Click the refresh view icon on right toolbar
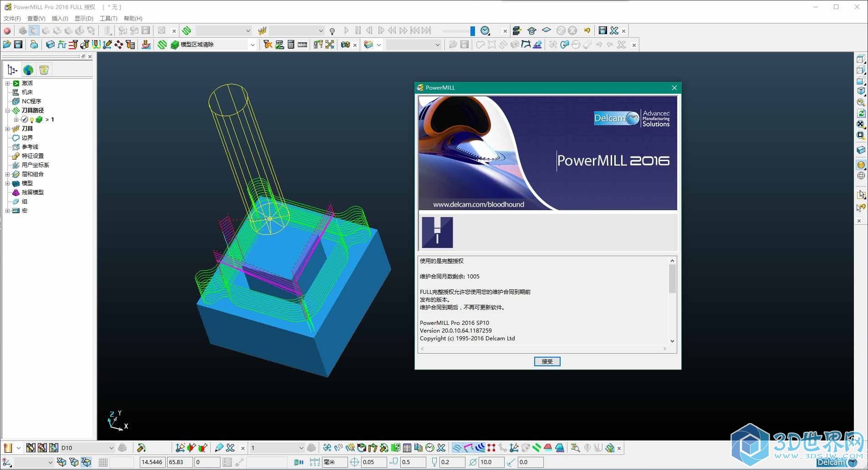This screenshot has height=470, width=868. 861,113
